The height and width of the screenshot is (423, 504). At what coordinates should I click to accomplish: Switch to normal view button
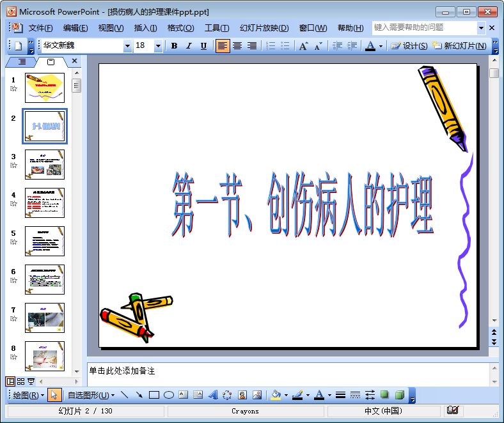11,381
